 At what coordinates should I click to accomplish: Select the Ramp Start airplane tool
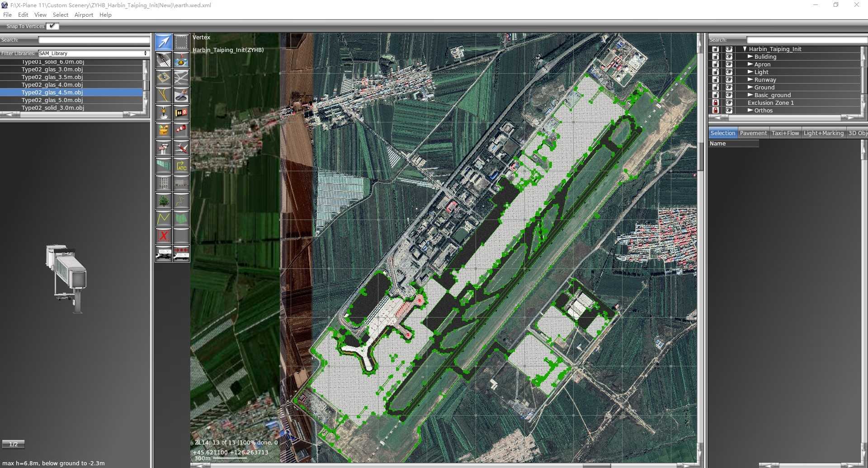tap(181, 148)
